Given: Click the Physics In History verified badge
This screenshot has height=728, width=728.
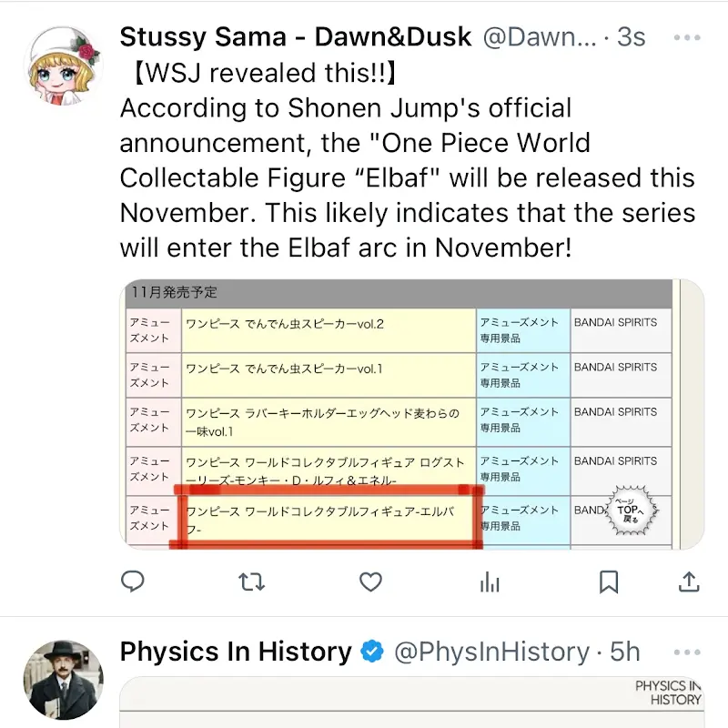Looking at the screenshot, I should (372, 651).
